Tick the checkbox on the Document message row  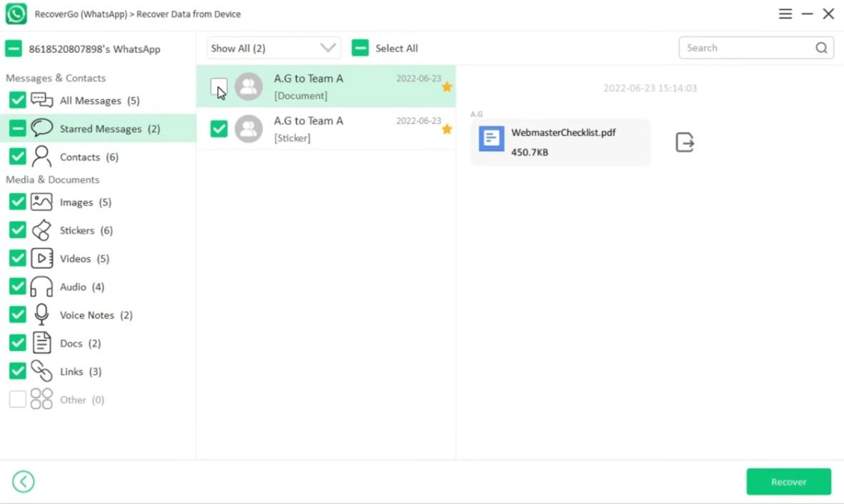219,86
